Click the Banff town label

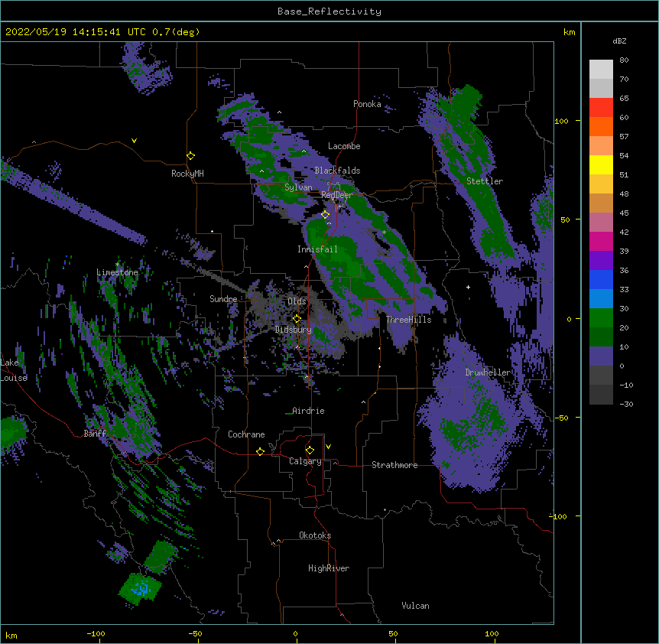pyautogui.click(x=95, y=434)
